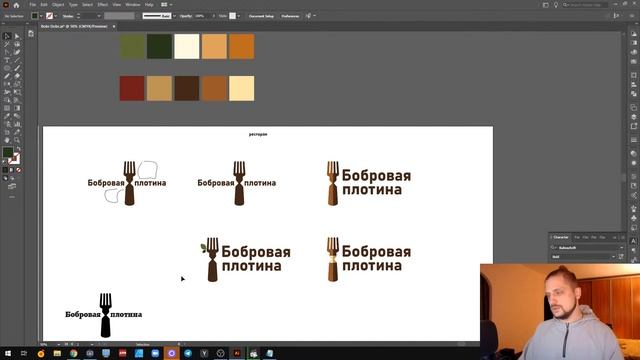Close the open document tab
Image resolution: width=640 pixels, height=360 pixels.
tap(114, 27)
